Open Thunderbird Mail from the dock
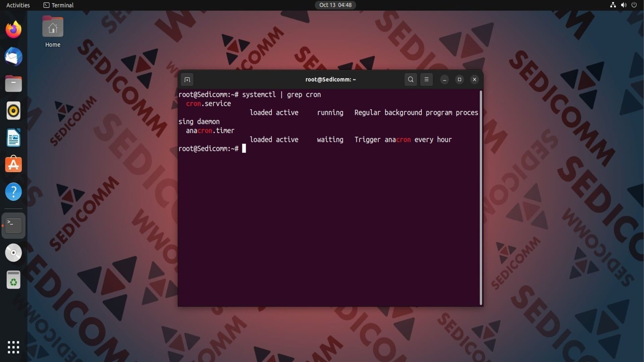Image resolution: width=644 pixels, height=362 pixels. [13, 57]
